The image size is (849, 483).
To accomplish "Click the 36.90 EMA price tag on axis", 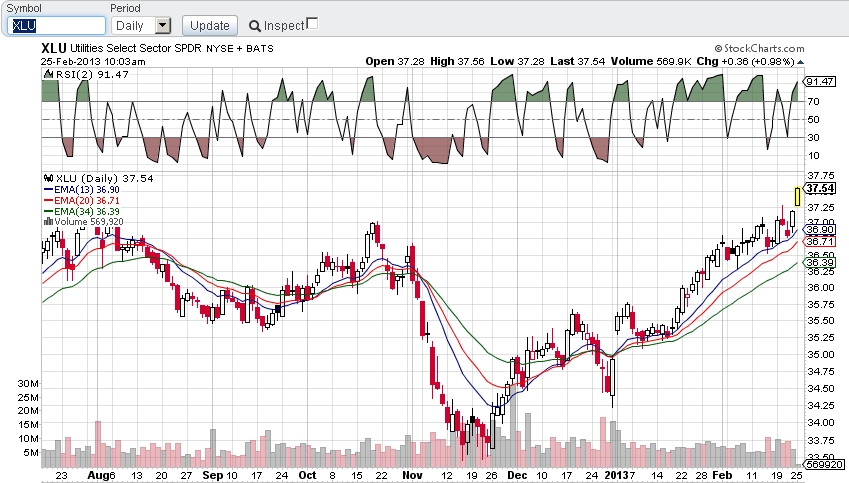I will coord(820,230).
